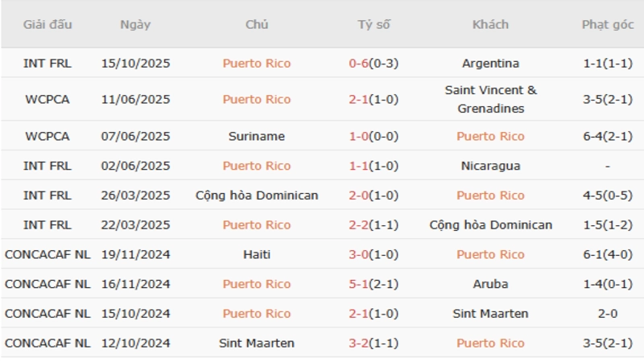
Task: Select the 3-0 score of Haiti match
Action: tap(358, 254)
